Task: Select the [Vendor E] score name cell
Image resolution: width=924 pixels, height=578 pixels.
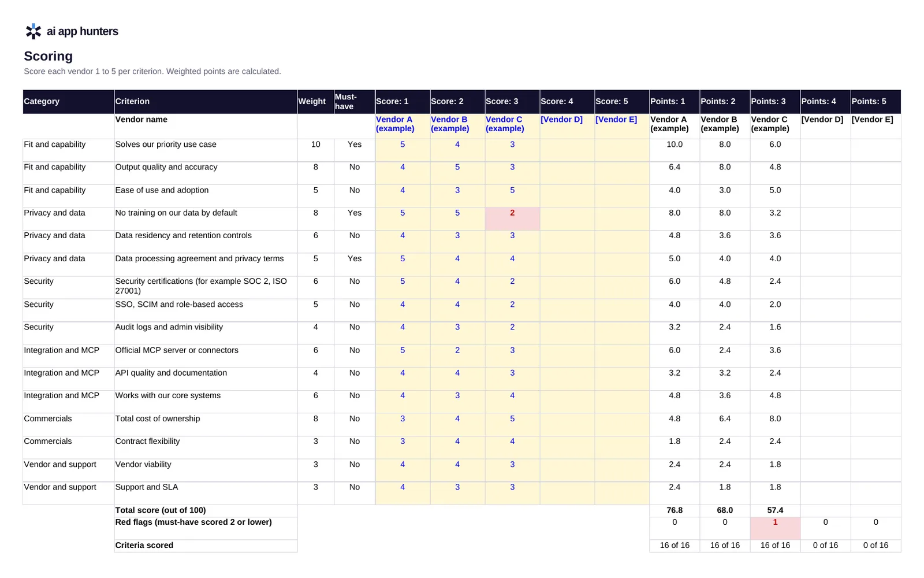Action: pos(622,126)
